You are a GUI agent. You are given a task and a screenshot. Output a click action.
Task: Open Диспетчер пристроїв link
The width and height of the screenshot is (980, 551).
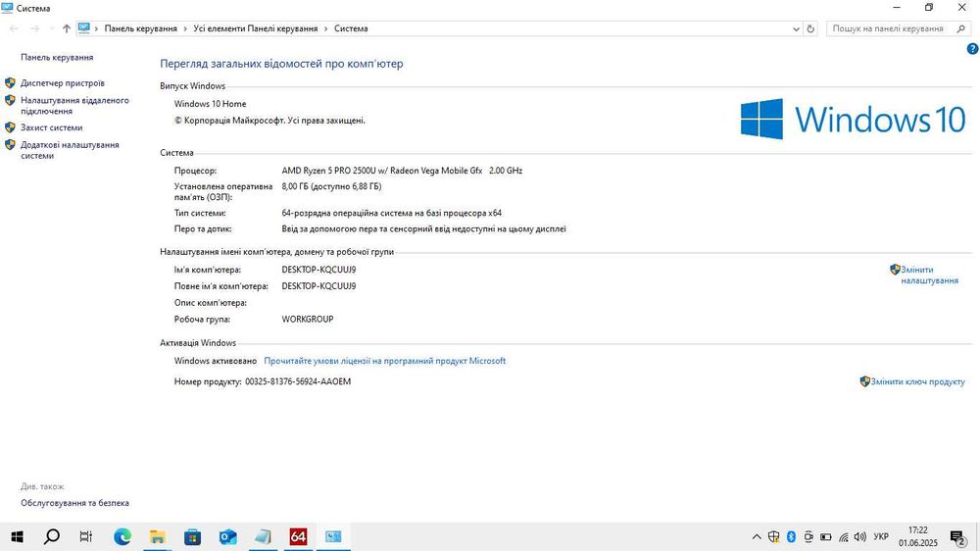63,83
